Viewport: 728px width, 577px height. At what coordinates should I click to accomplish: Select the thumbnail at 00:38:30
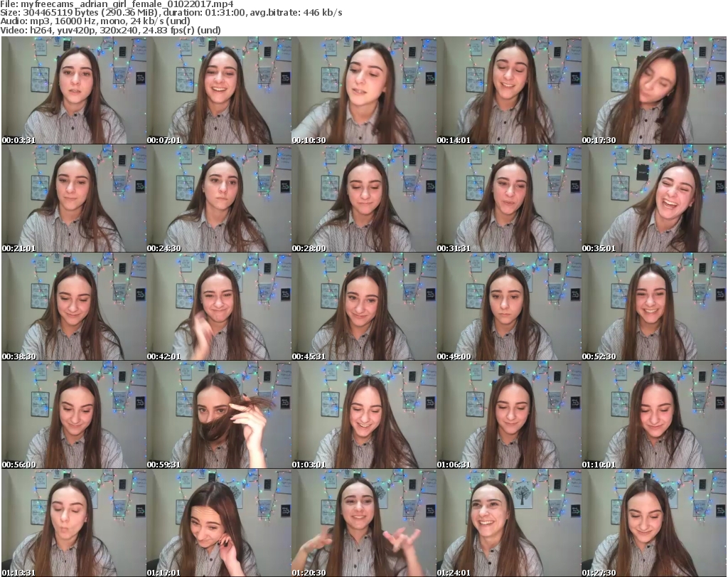pyautogui.click(x=74, y=307)
